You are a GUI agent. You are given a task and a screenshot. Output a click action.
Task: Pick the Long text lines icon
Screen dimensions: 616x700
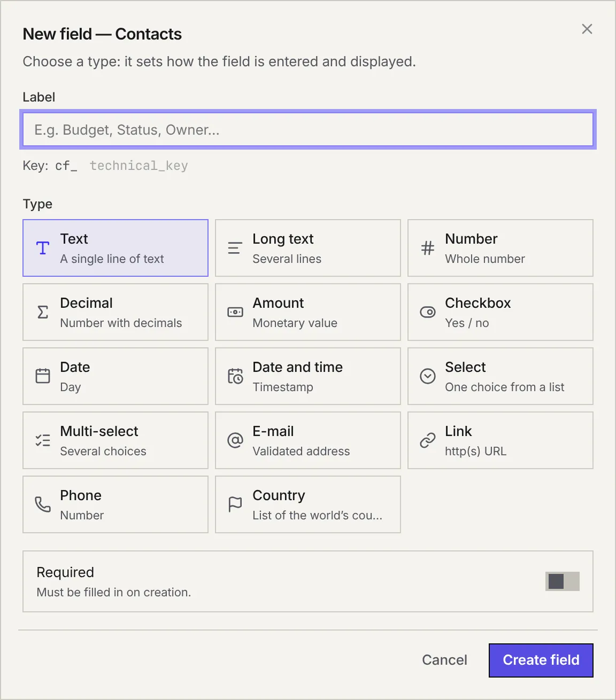[x=234, y=248]
